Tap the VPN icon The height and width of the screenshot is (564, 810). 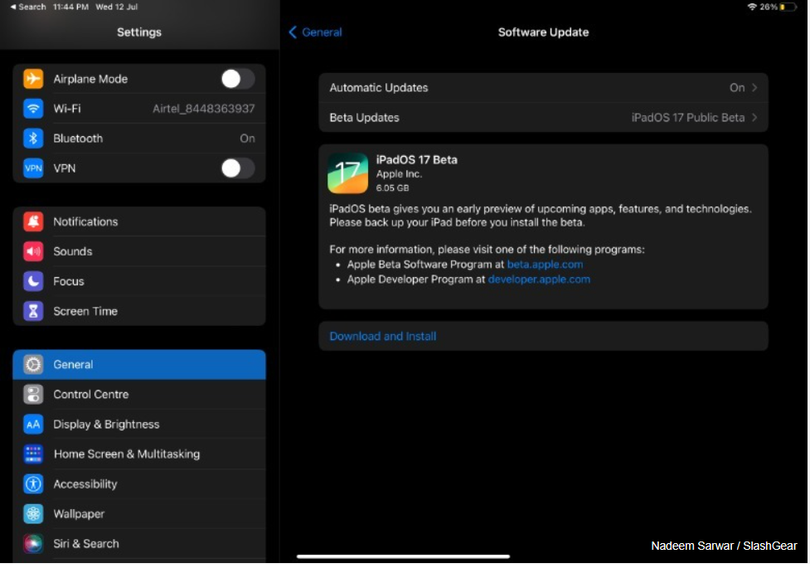click(33, 168)
